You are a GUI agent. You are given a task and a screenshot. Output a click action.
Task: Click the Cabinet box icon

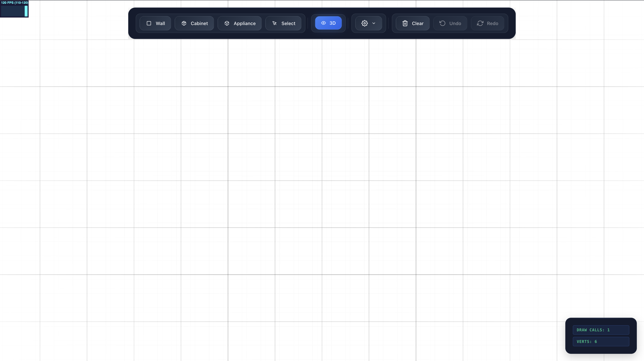(184, 23)
